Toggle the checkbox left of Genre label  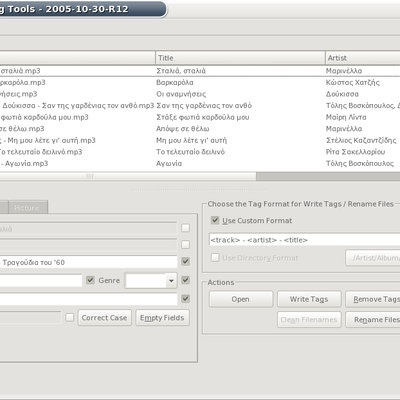(x=90, y=280)
